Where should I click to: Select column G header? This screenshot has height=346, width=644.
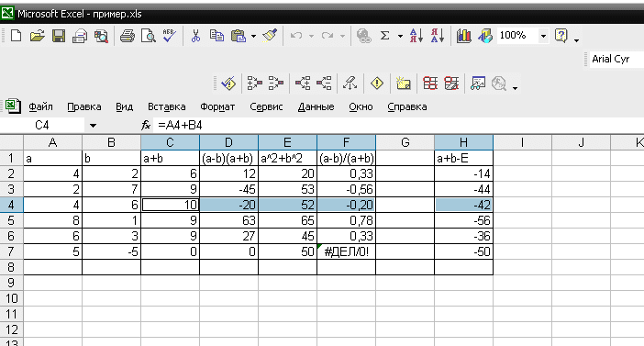(405, 142)
